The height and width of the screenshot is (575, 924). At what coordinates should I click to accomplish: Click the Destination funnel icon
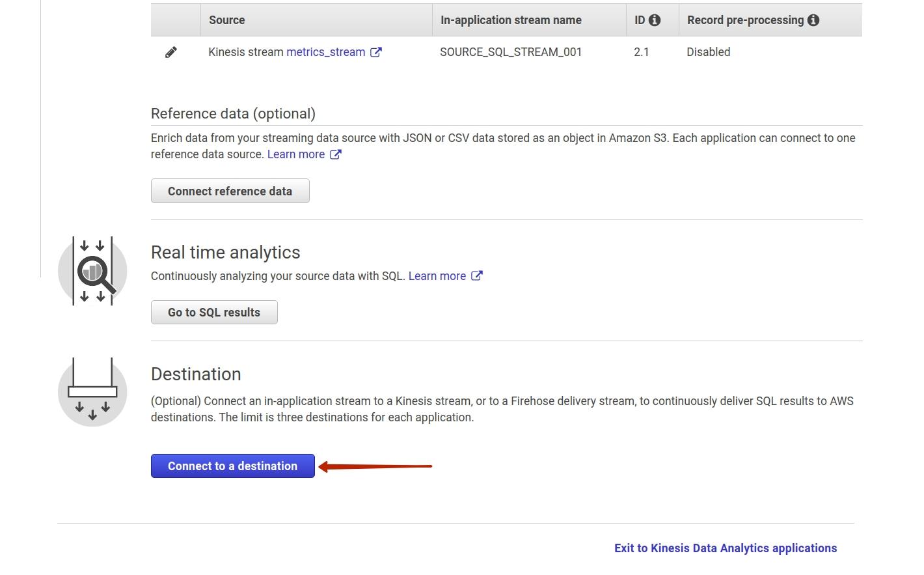click(92, 390)
